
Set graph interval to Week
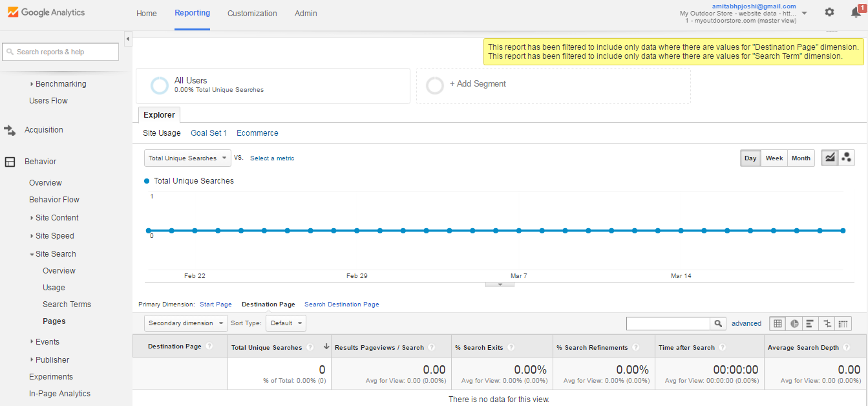click(774, 158)
